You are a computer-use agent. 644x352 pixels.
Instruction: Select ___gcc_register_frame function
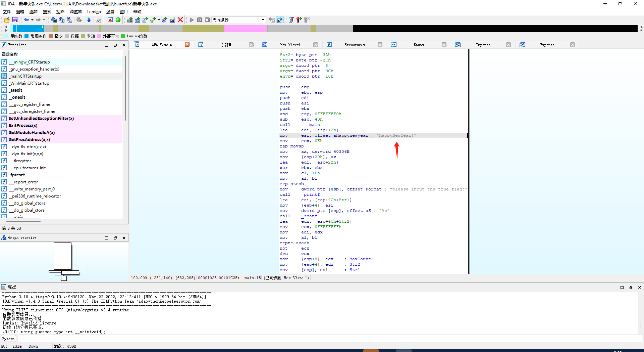coord(62,104)
